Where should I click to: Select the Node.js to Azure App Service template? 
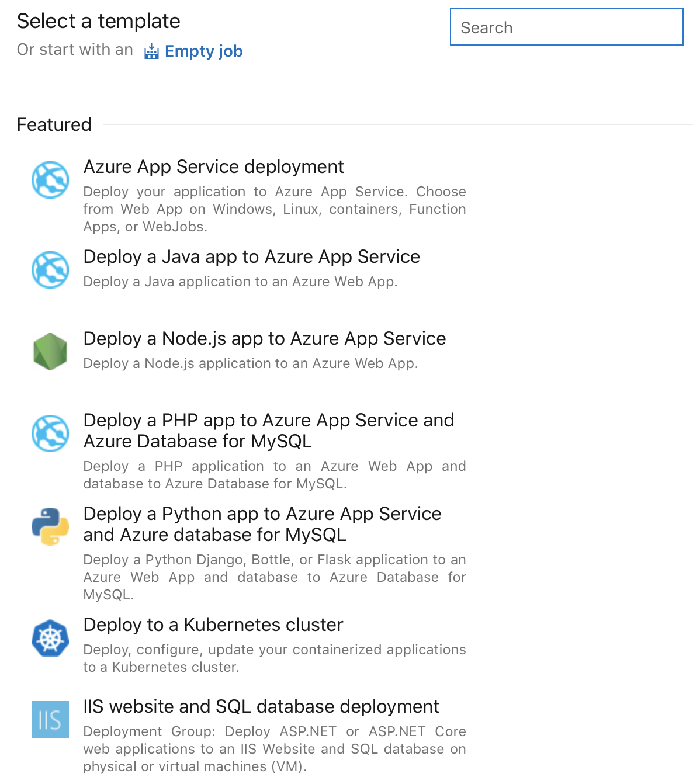point(265,338)
